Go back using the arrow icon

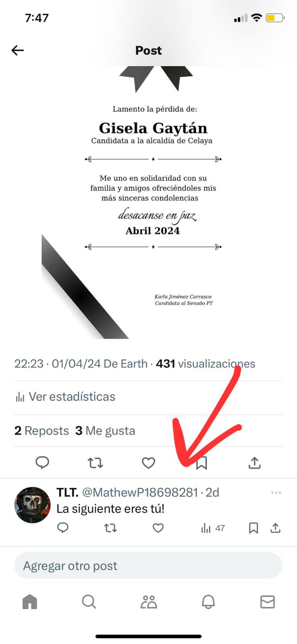[x=18, y=50]
